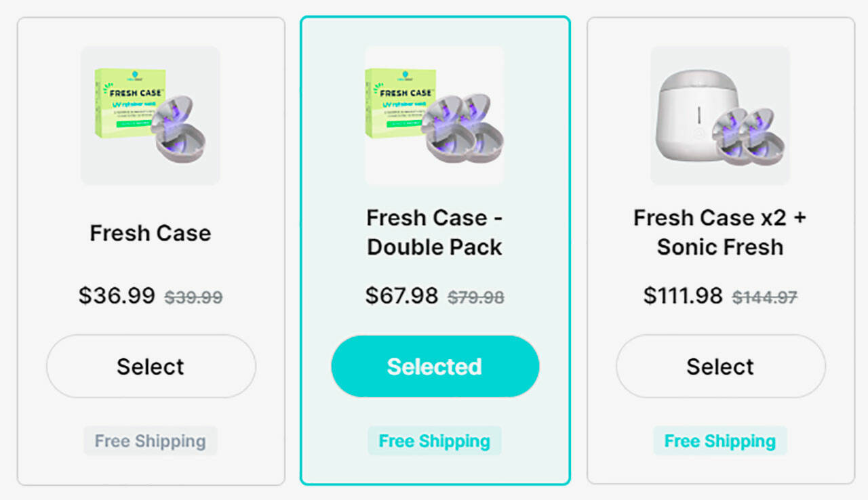Click the $111.98 price

[x=683, y=295]
